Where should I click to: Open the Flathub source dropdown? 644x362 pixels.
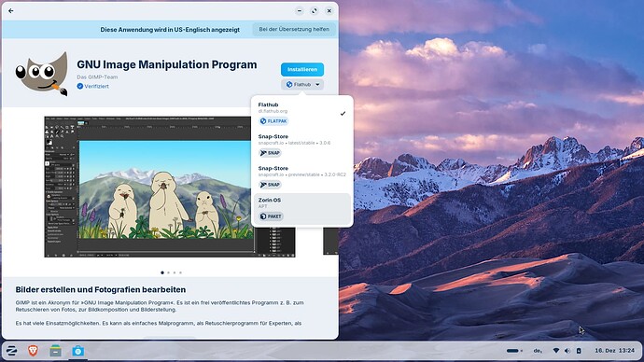click(x=302, y=85)
